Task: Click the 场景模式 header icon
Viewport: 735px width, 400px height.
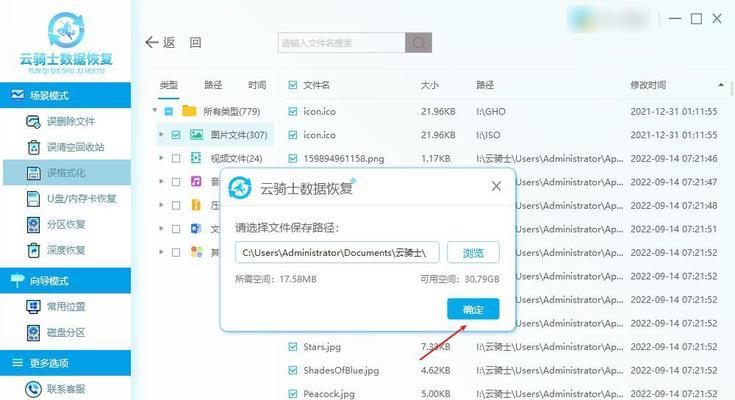Action: pos(17,95)
